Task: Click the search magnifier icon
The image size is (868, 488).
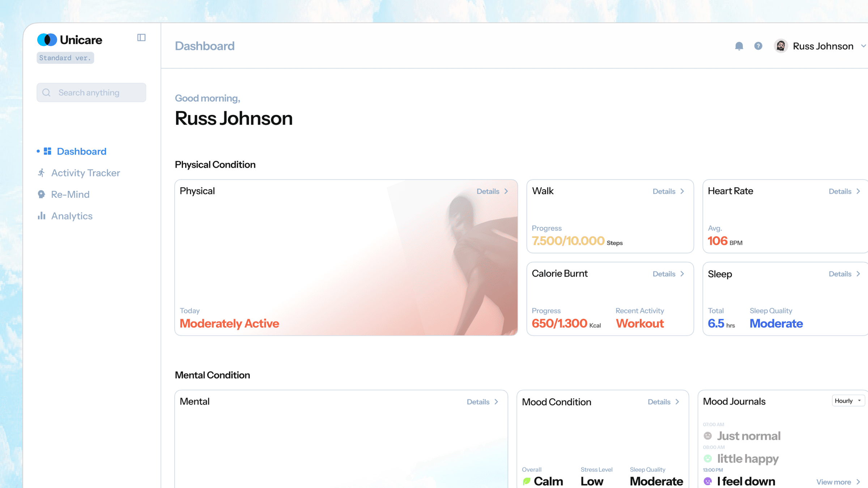Action: (46, 93)
